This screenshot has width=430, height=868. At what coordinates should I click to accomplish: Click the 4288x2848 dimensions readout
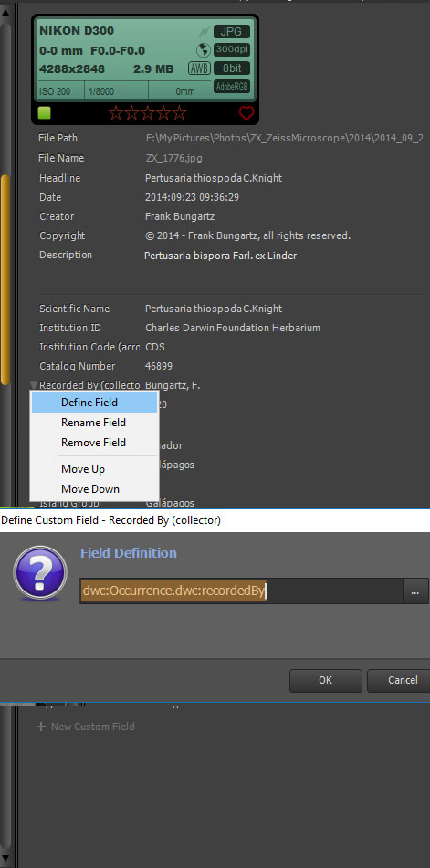click(x=72, y=69)
